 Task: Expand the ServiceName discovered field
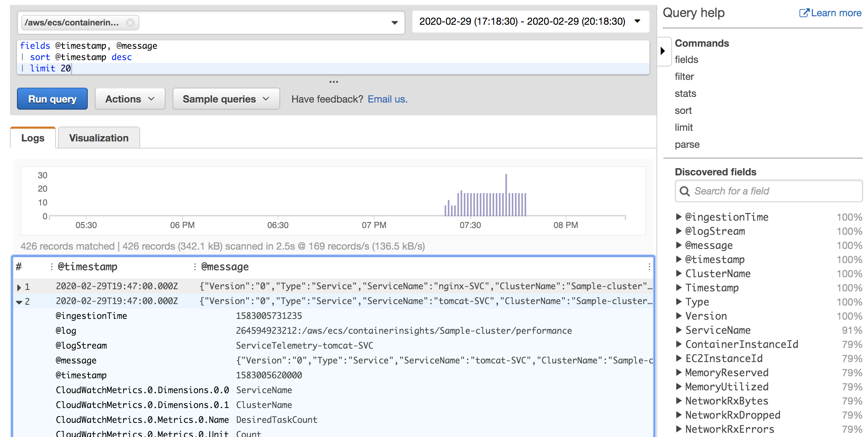pyautogui.click(x=678, y=330)
